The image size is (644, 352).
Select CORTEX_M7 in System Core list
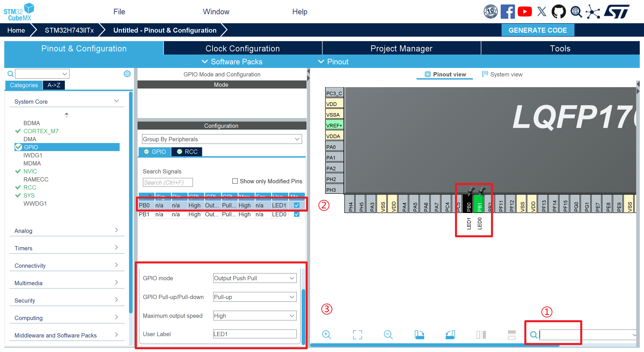point(41,131)
